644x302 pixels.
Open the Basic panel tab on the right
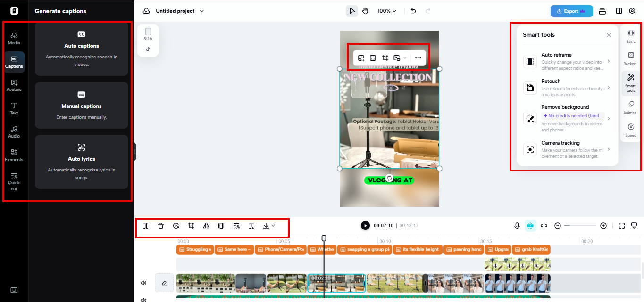click(x=630, y=36)
